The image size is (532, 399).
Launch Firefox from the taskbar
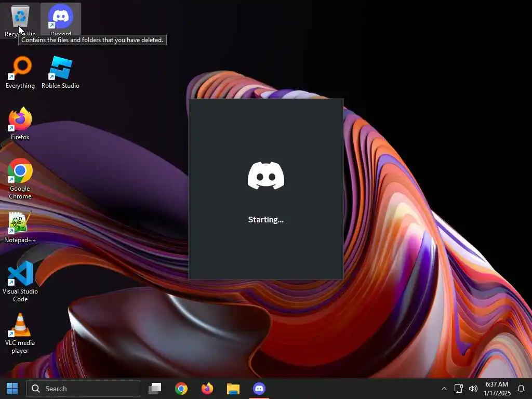[x=207, y=389]
